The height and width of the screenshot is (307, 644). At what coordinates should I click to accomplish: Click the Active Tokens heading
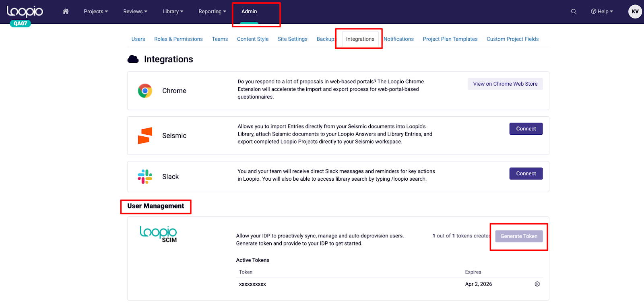pyautogui.click(x=253, y=260)
